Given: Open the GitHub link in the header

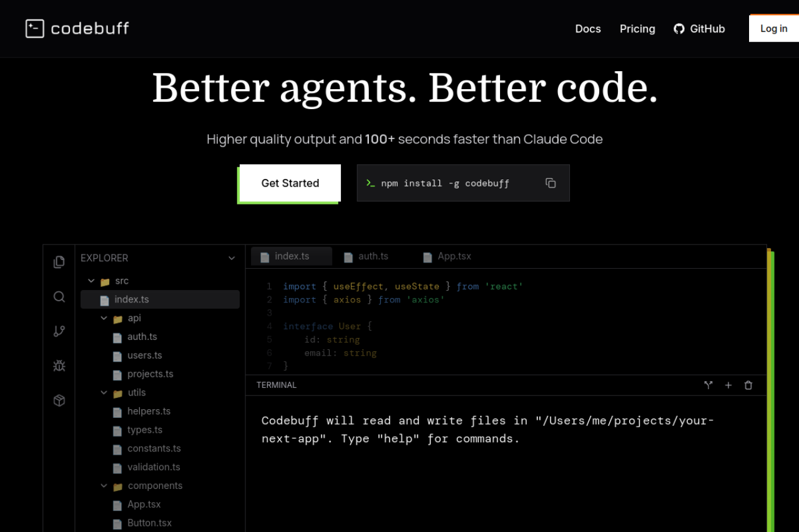Looking at the screenshot, I should pos(699,29).
